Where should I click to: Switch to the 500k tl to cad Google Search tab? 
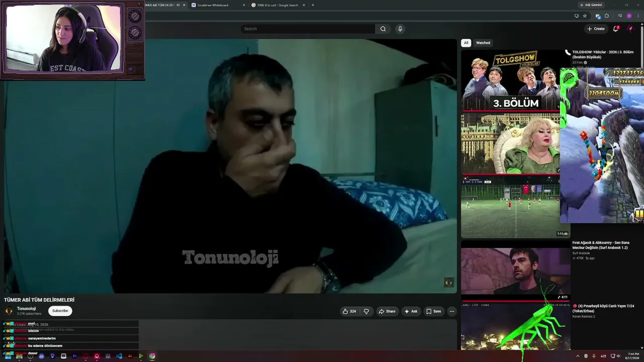[x=279, y=5]
